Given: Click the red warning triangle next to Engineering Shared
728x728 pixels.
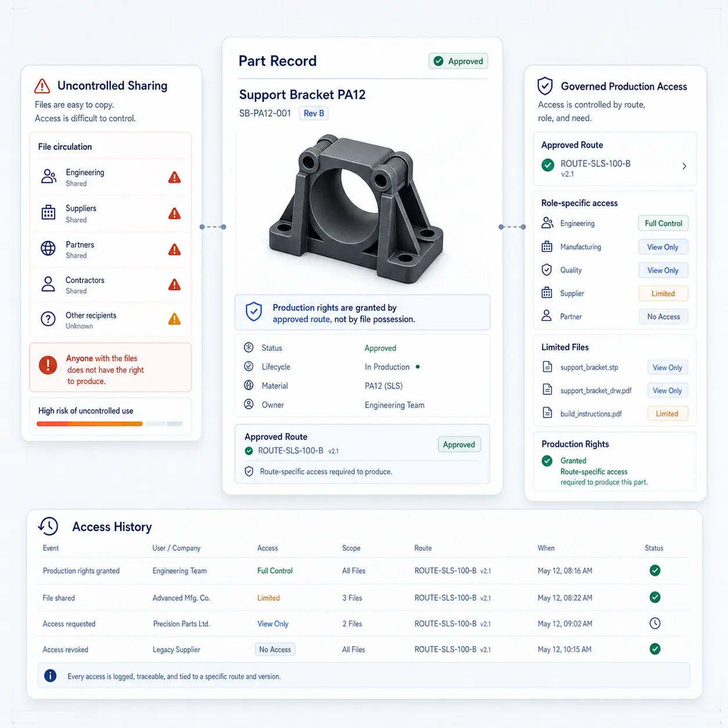Looking at the screenshot, I should click(x=174, y=178).
